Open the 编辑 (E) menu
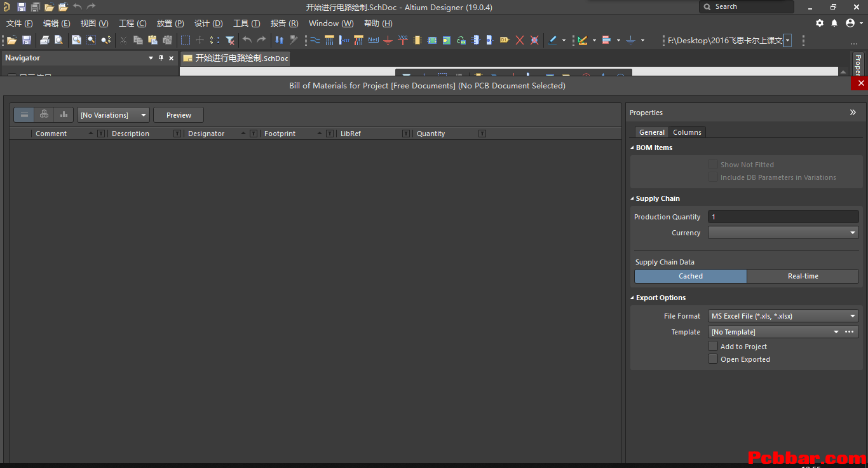 tap(57, 24)
